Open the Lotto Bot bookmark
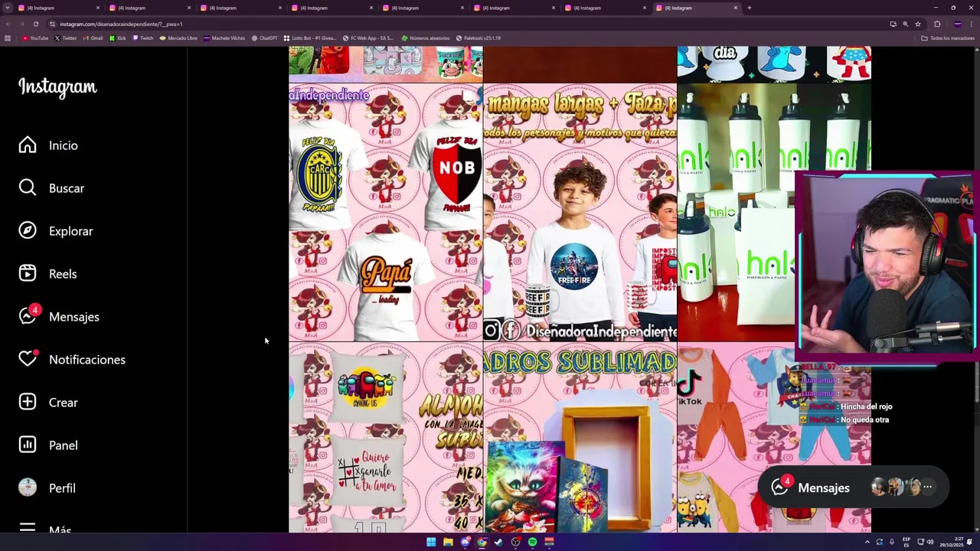This screenshot has height=551, width=980. click(x=310, y=38)
